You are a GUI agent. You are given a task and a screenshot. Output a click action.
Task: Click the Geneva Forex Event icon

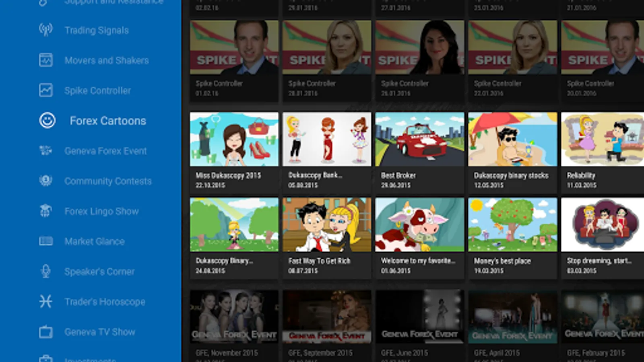[46, 150]
